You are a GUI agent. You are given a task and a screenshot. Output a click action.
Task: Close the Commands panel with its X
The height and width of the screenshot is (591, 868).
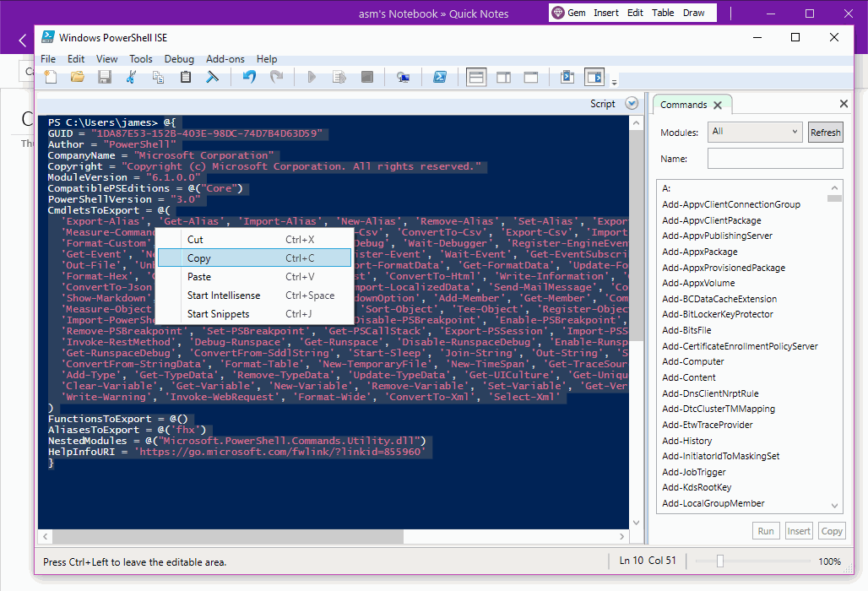click(717, 104)
